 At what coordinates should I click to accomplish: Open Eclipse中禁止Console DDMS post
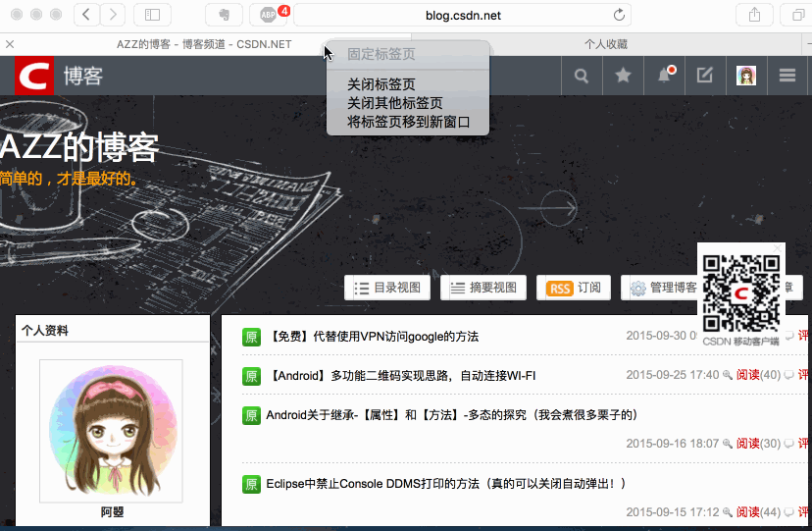coord(446,484)
